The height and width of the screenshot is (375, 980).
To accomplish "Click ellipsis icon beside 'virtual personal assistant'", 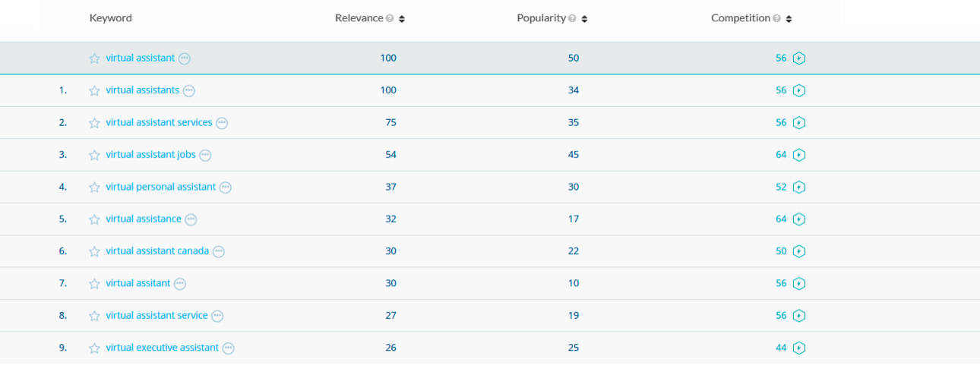I will [226, 187].
